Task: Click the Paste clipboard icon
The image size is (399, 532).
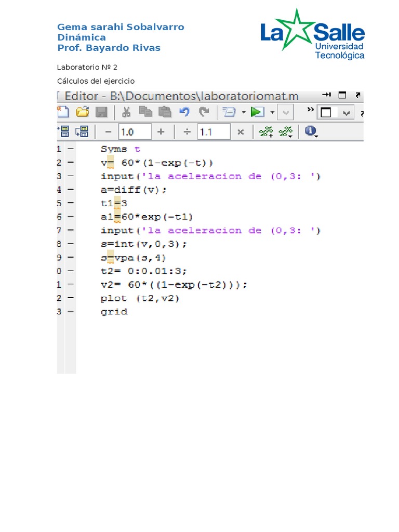Action: pos(165,112)
